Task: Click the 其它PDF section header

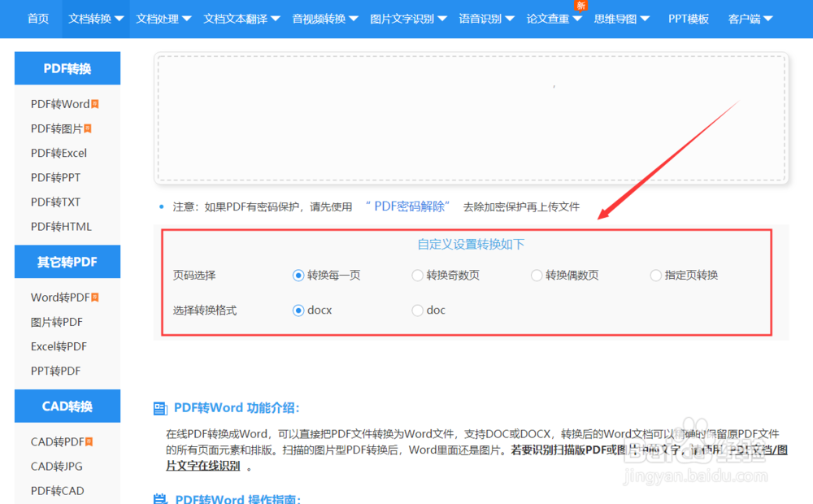Action: click(67, 262)
